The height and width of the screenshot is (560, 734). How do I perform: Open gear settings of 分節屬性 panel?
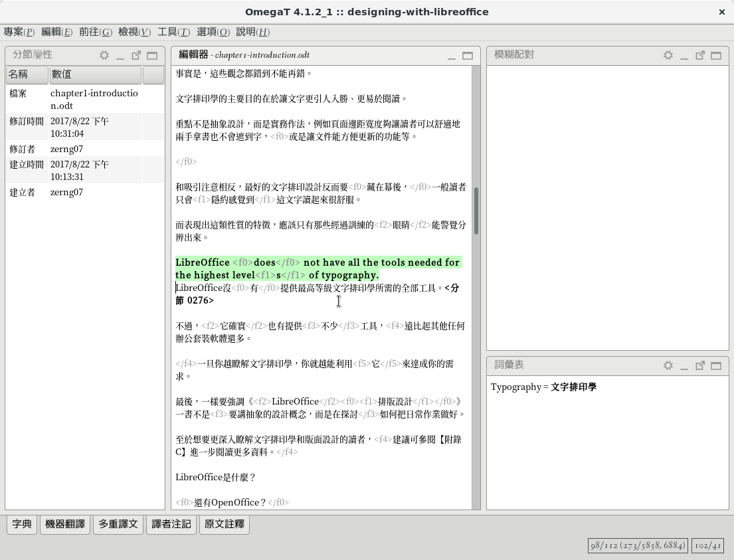point(104,55)
